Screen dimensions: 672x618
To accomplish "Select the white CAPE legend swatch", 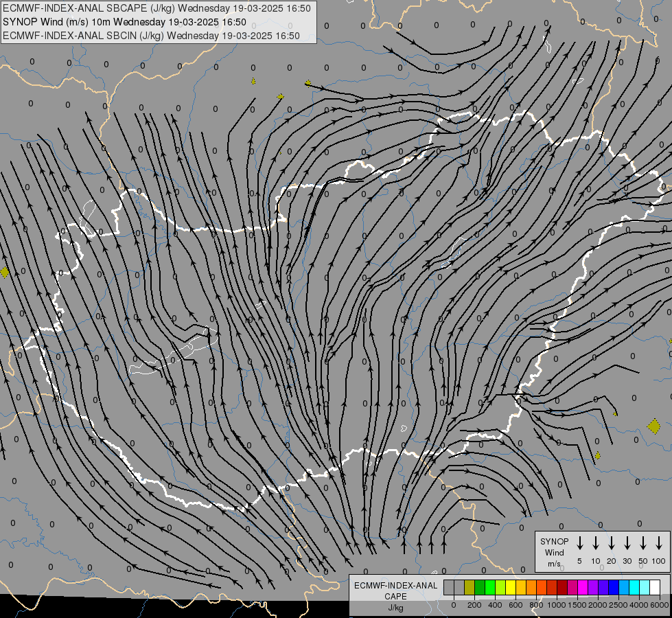I will 656,588.
